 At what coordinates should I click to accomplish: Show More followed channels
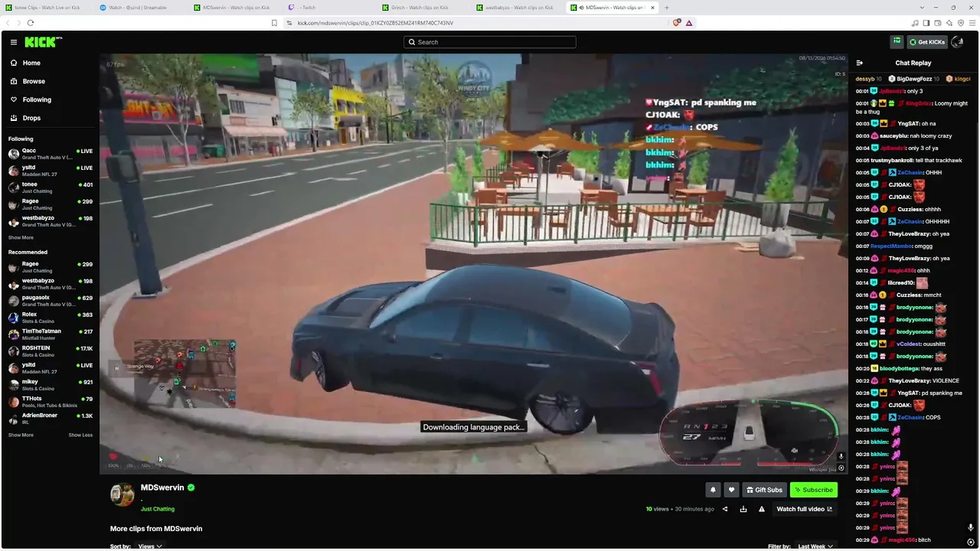tap(21, 237)
